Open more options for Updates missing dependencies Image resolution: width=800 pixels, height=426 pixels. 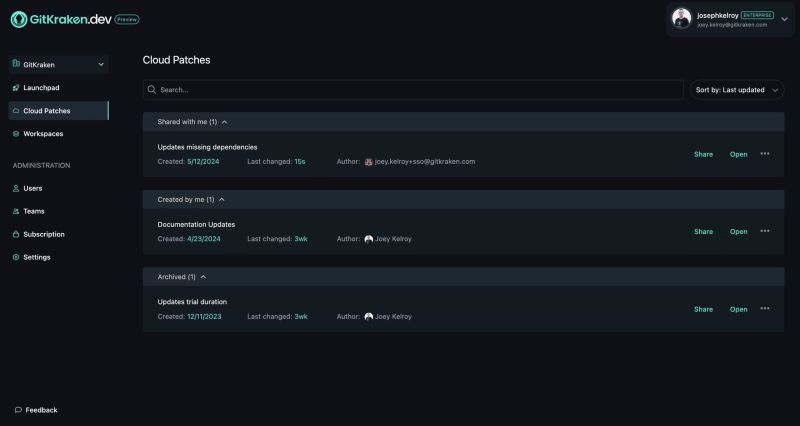765,154
